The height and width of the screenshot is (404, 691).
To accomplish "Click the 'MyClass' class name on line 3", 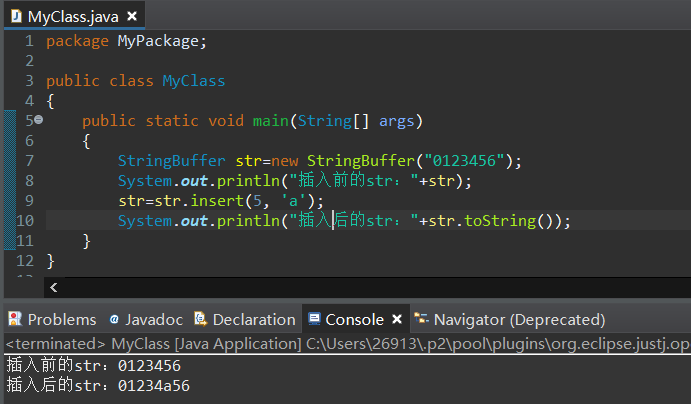I will (x=193, y=81).
